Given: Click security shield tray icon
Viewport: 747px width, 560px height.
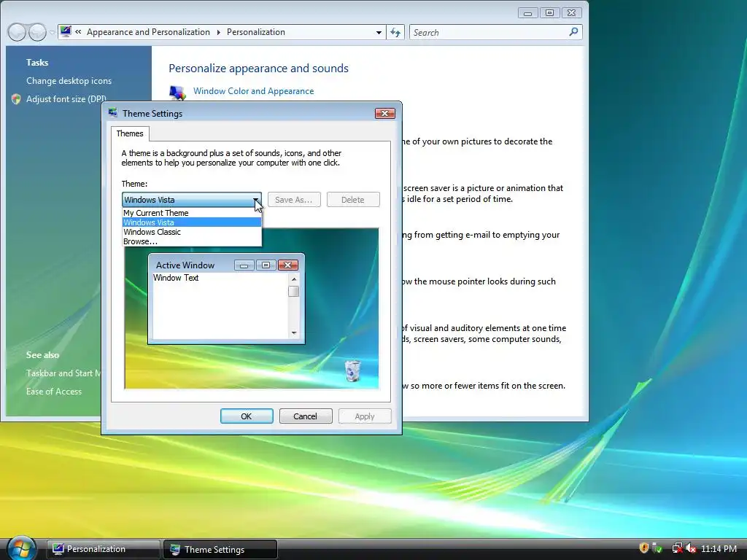Looking at the screenshot, I should 643,548.
